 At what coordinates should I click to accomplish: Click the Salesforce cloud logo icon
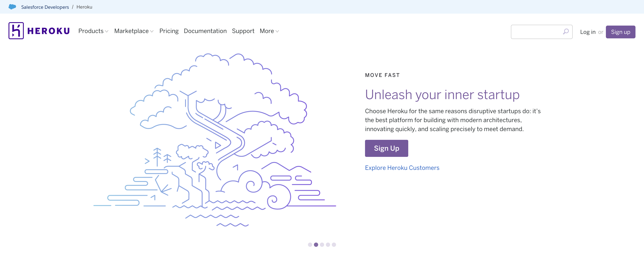[x=12, y=7]
